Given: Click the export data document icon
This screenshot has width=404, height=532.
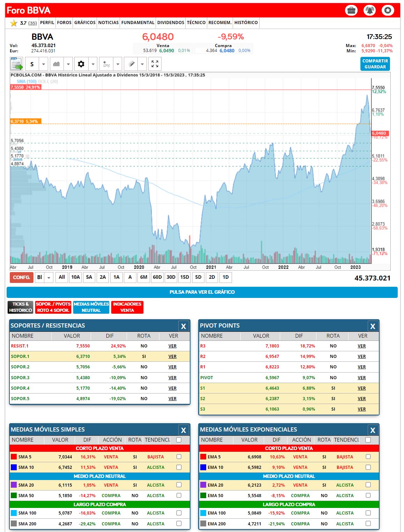Looking at the screenshot, I should coord(16,64).
